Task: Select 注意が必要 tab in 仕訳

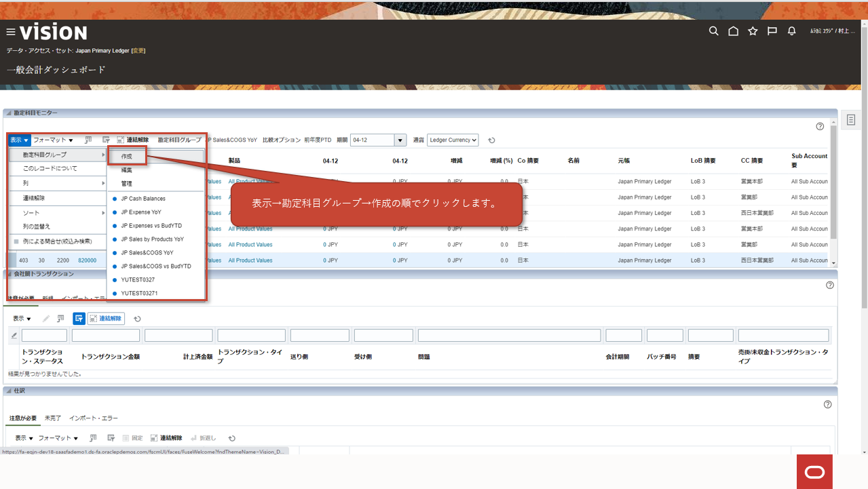Action: pyautogui.click(x=23, y=418)
